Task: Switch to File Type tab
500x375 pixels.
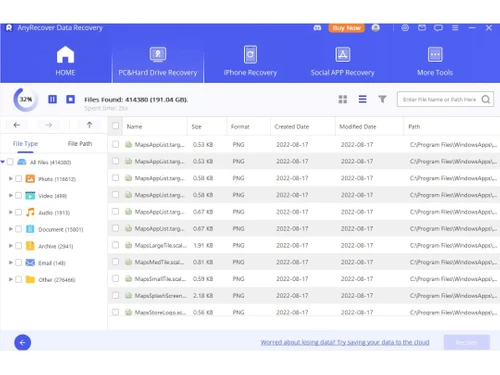Action: [25, 144]
